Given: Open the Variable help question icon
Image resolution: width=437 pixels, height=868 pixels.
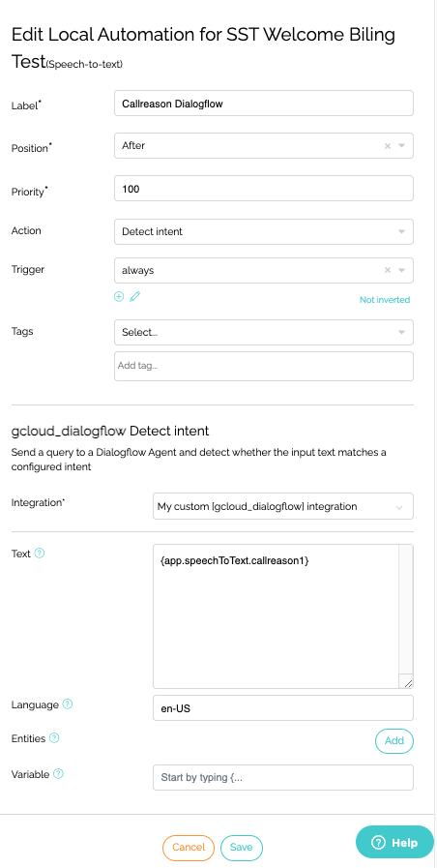Looking at the screenshot, I should click(x=58, y=774).
